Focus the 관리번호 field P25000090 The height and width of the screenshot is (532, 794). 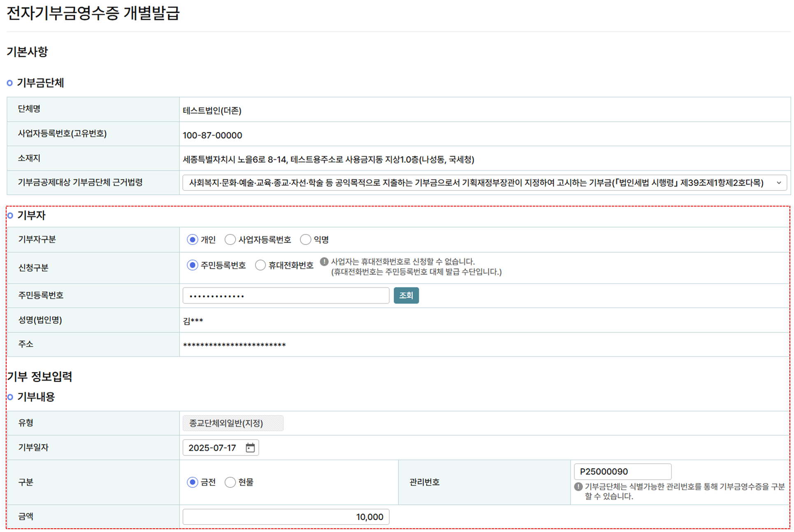[622, 472]
